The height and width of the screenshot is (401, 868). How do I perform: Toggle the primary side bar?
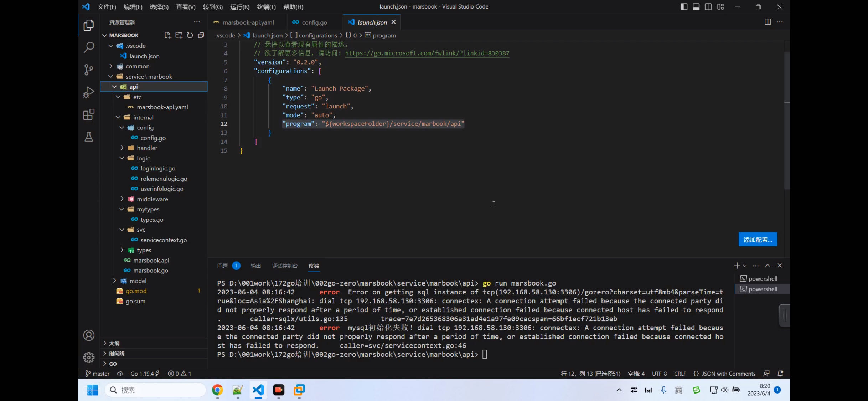coord(684,7)
